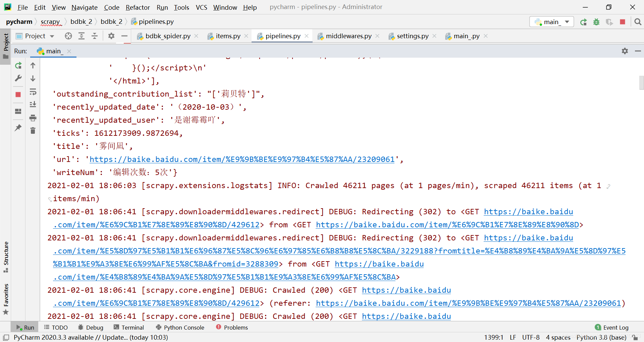This screenshot has height=342, width=644.
Task: Stop the running process in Run panel
Action: (x=18, y=95)
